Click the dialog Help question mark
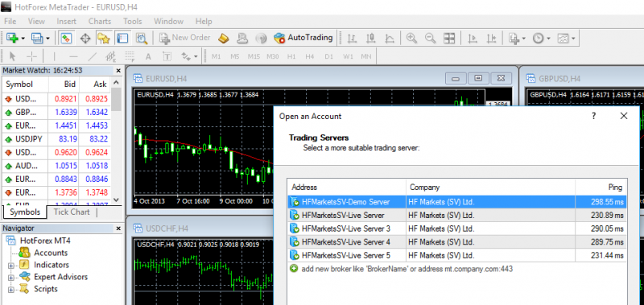The image size is (644, 305). 593,116
